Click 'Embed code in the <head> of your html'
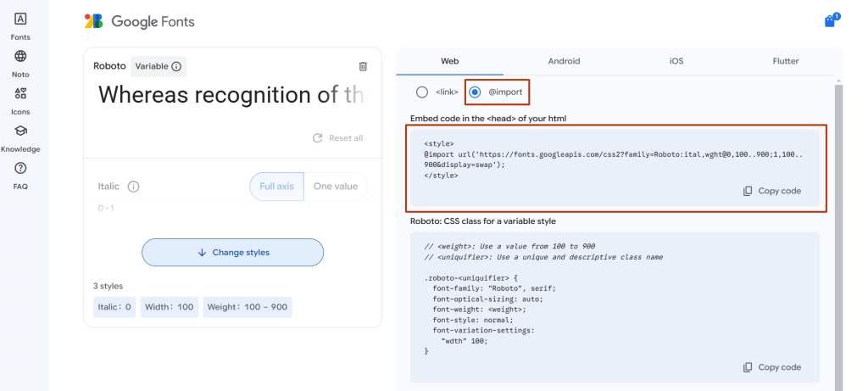This screenshot has width=868, height=391. click(488, 119)
